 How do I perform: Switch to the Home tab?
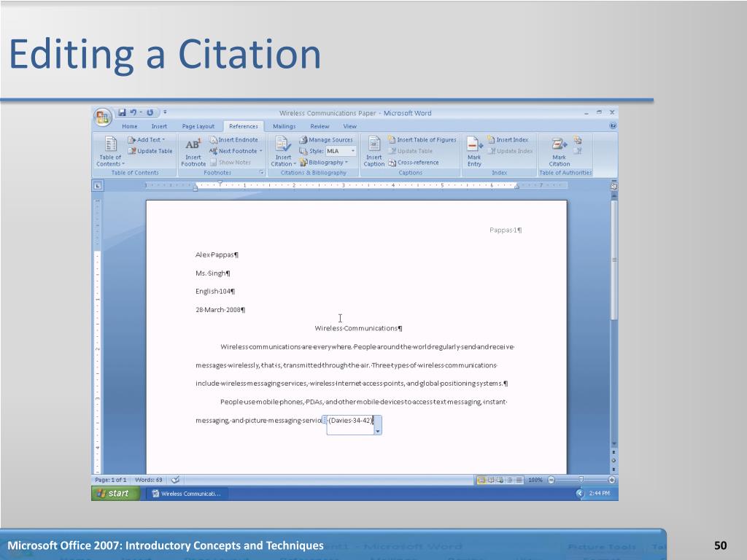point(130,126)
